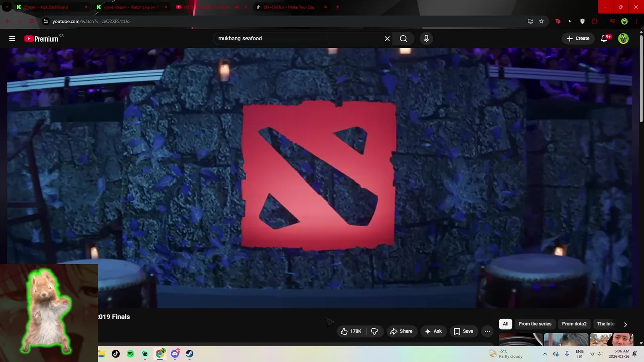
Task: Open the first recommended video thumbnail
Action: 520,340
